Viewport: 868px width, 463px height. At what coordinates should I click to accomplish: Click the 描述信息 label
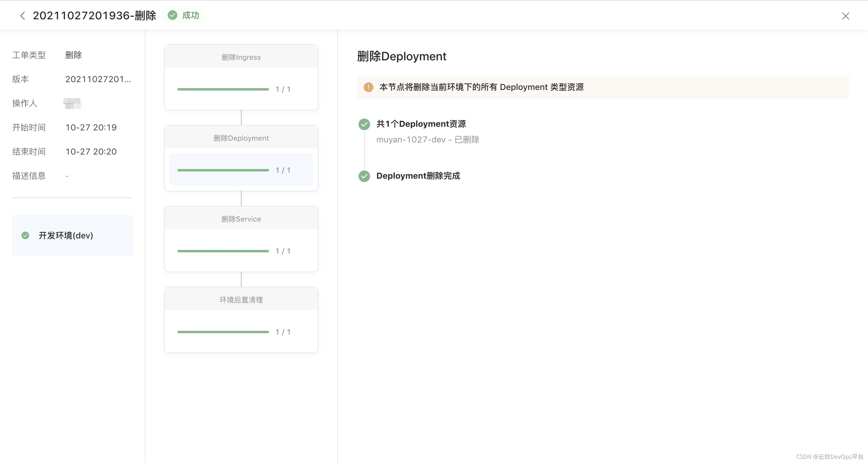[x=29, y=176]
